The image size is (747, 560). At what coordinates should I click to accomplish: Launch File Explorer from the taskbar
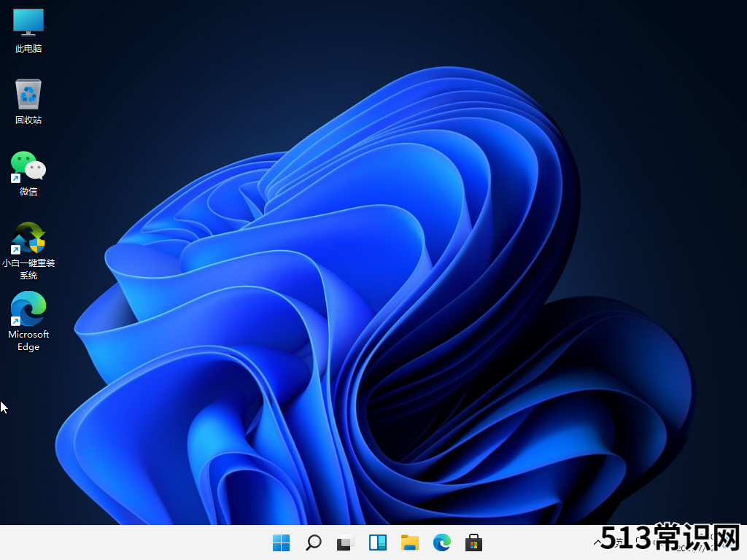pos(409,542)
